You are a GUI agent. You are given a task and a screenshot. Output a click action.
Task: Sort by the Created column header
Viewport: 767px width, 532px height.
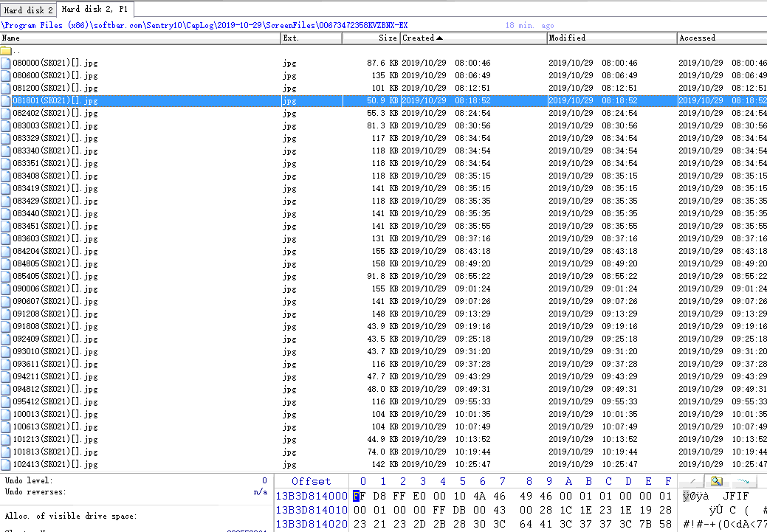(x=473, y=38)
